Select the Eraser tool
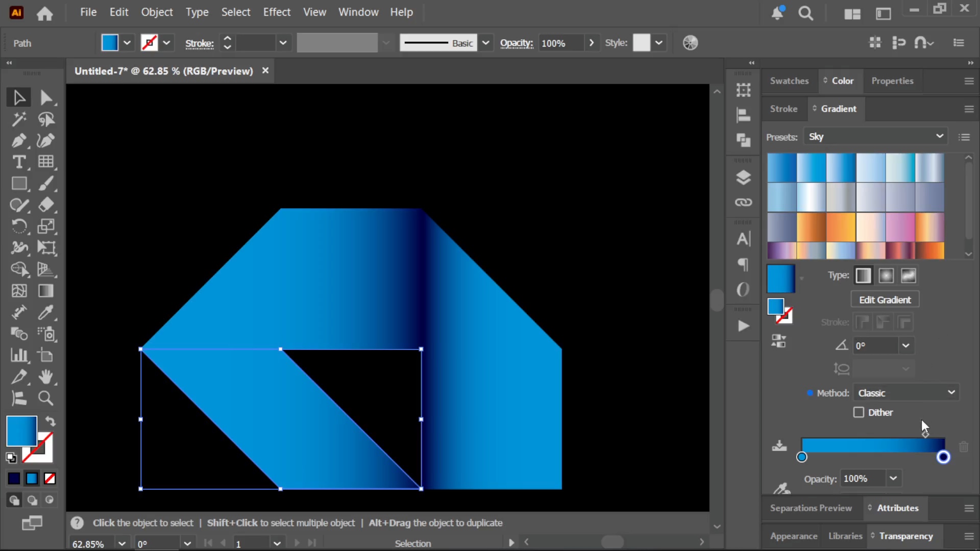 coord(46,205)
